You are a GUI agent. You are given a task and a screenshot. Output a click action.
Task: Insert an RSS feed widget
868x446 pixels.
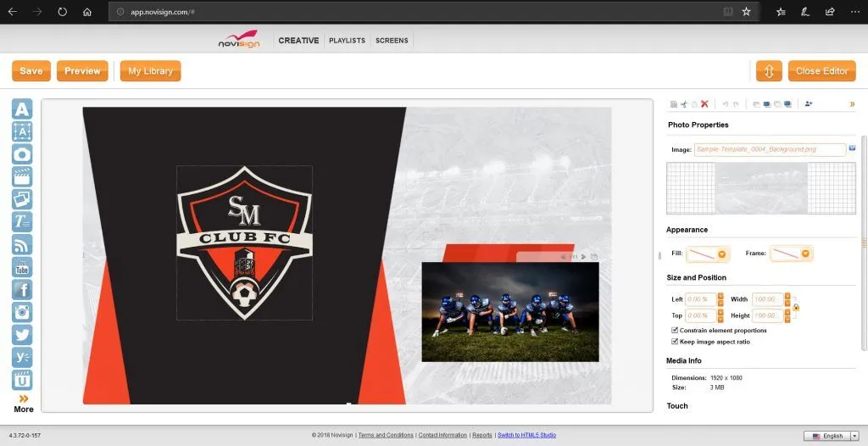pos(22,244)
